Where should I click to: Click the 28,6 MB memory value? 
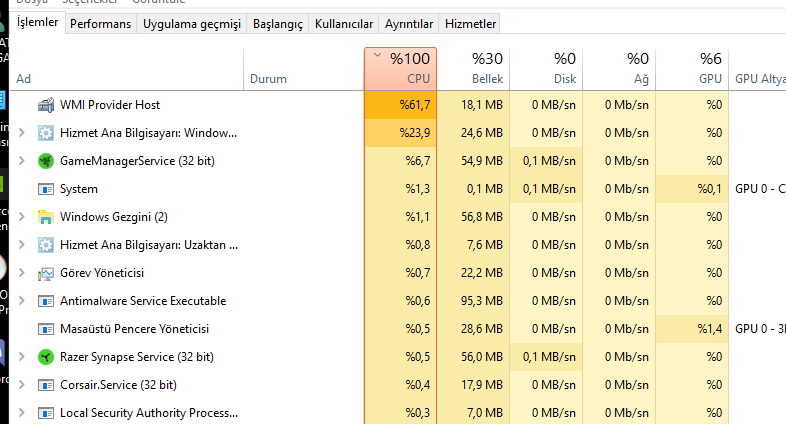pyautogui.click(x=482, y=329)
